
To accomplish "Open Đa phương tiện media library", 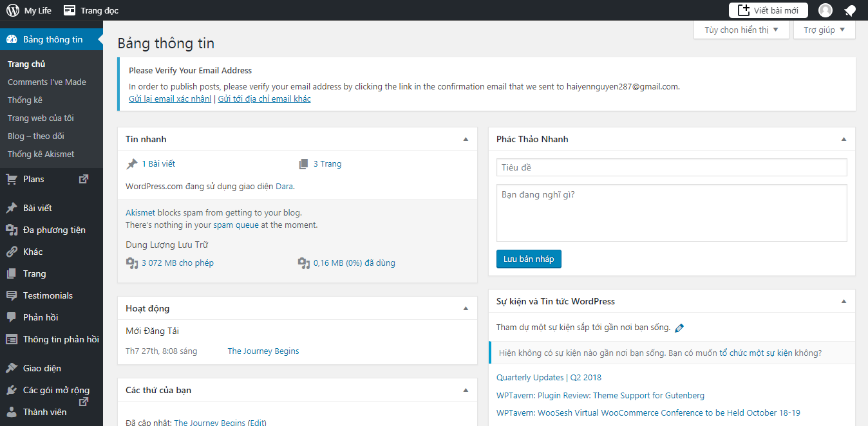I will coord(54,230).
